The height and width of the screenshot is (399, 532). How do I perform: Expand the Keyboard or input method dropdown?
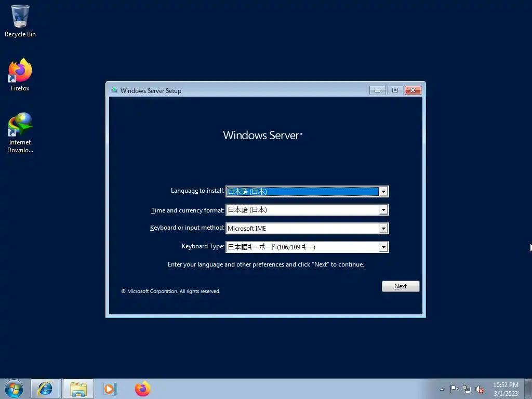[x=383, y=229]
